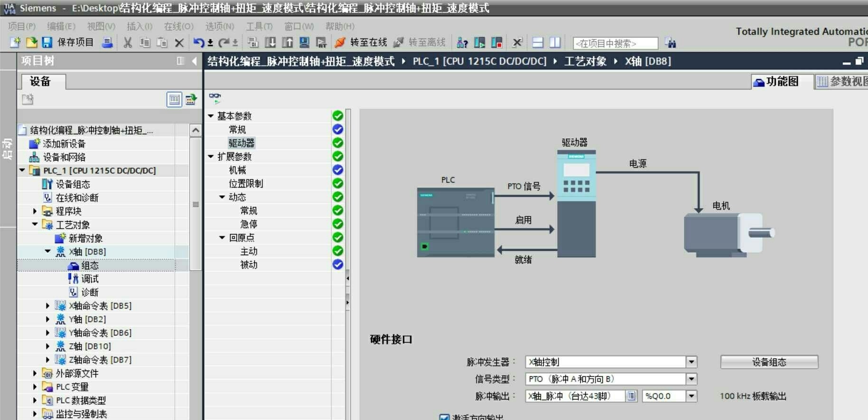Image resolution: width=868 pixels, height=420 pixels.
Task: Collapse the 扩展参数 section
Action: [211, 156]
